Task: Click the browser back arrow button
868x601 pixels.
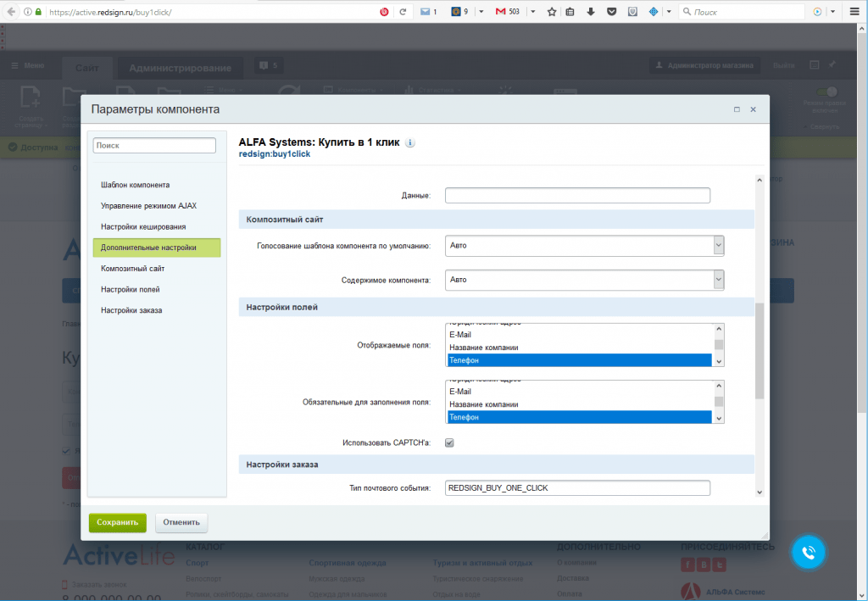Action: 10,12
